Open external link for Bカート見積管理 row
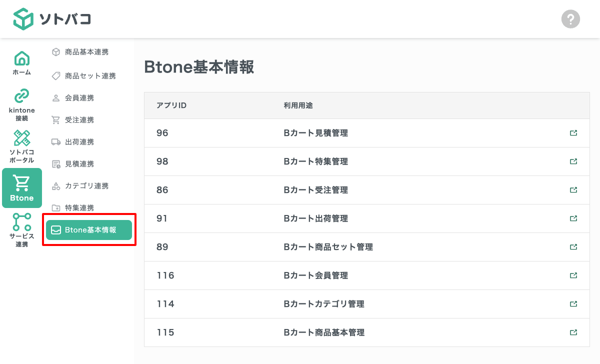The width and height of the screenshot is (600, 364). [x=573, y=133]
